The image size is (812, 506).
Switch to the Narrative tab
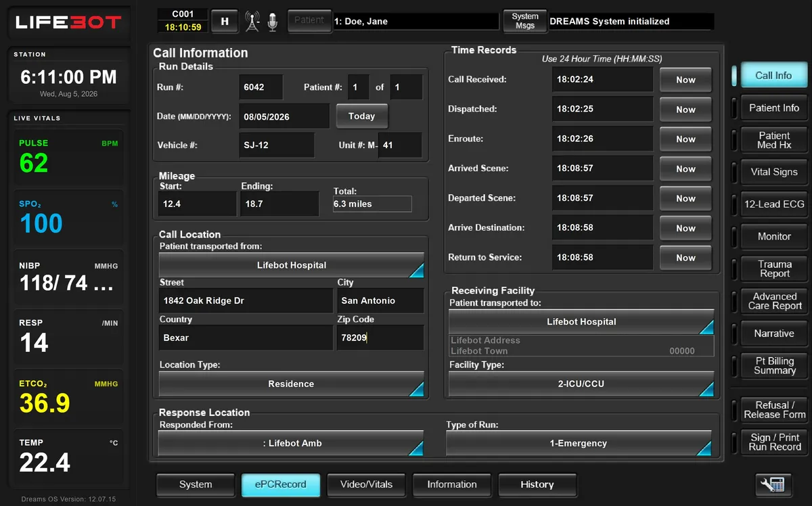774,333
